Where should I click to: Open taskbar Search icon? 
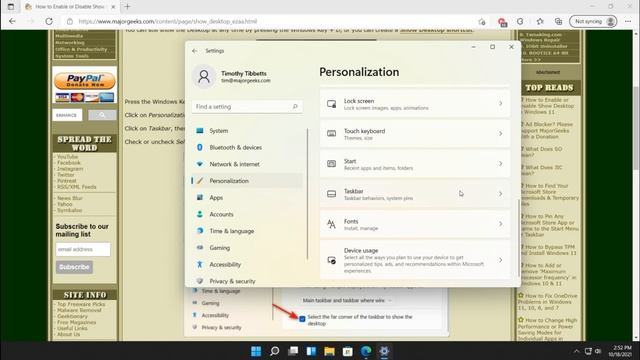pyautogui.click(x=274, y=351)
